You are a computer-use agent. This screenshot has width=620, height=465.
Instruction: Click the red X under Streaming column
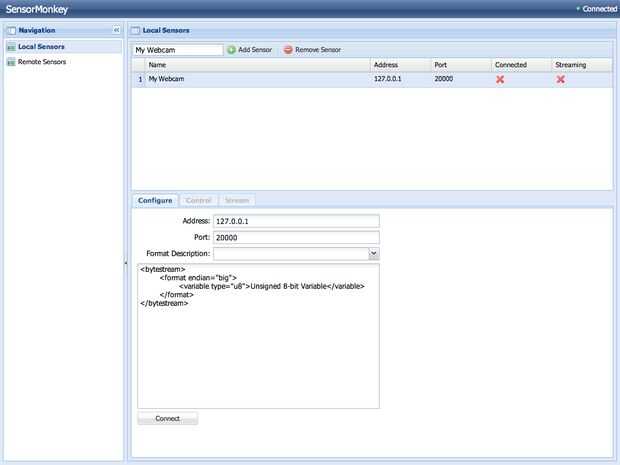560,79
